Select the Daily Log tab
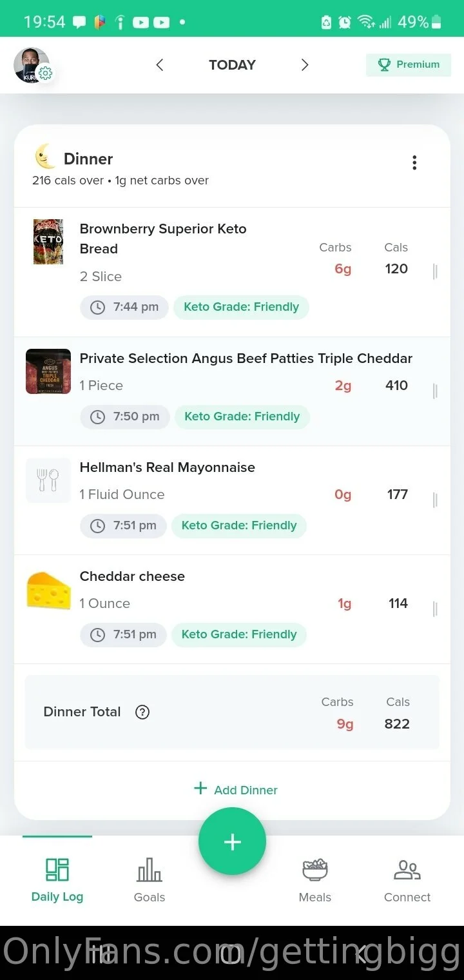The image size is (464, 980). point(57,879)
